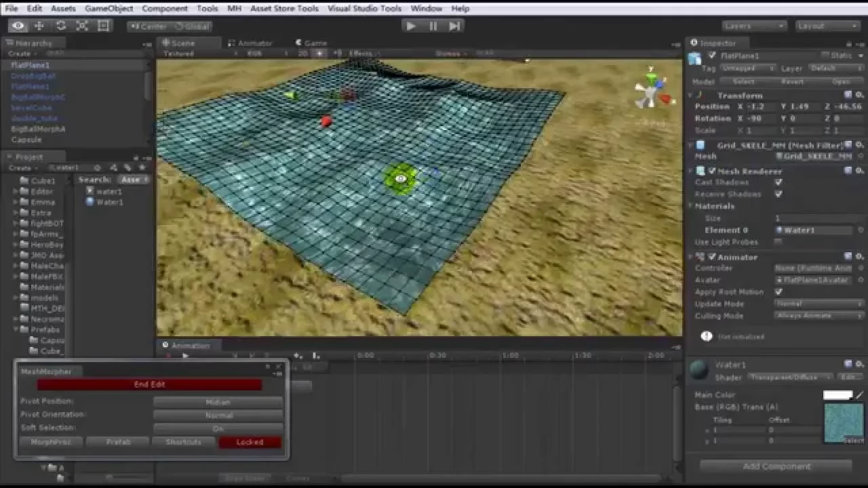Open the File menu
This screenshot has height=488, width=868.
[12, 8]
